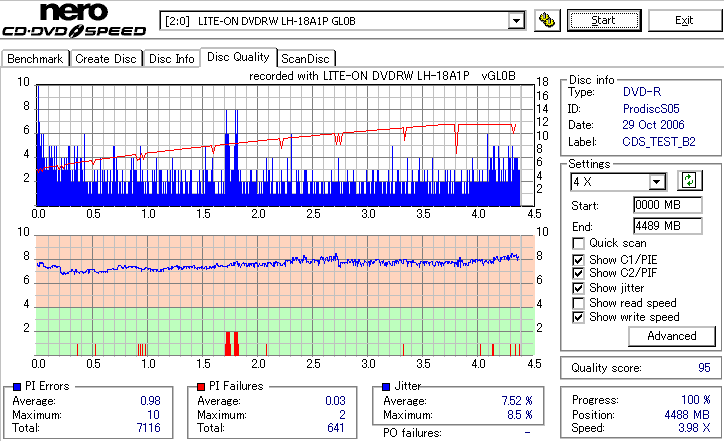Click the blue Jitter legend square
Screen dimensions: 724x441
coord(386,387)
